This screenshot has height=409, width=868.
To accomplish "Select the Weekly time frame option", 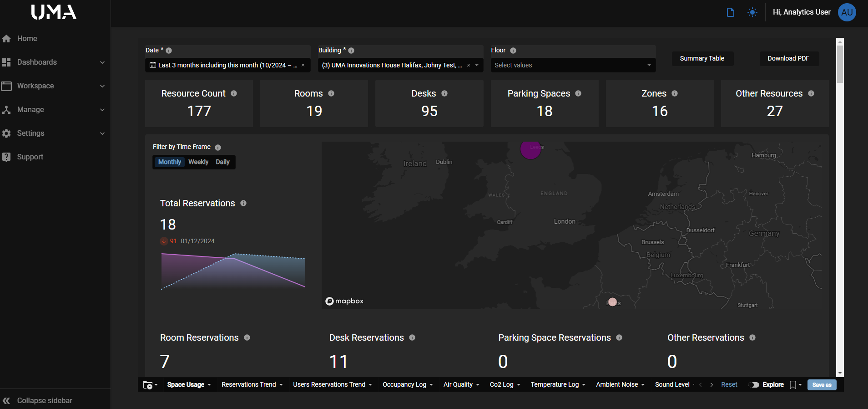I will (x=198, y=162).
